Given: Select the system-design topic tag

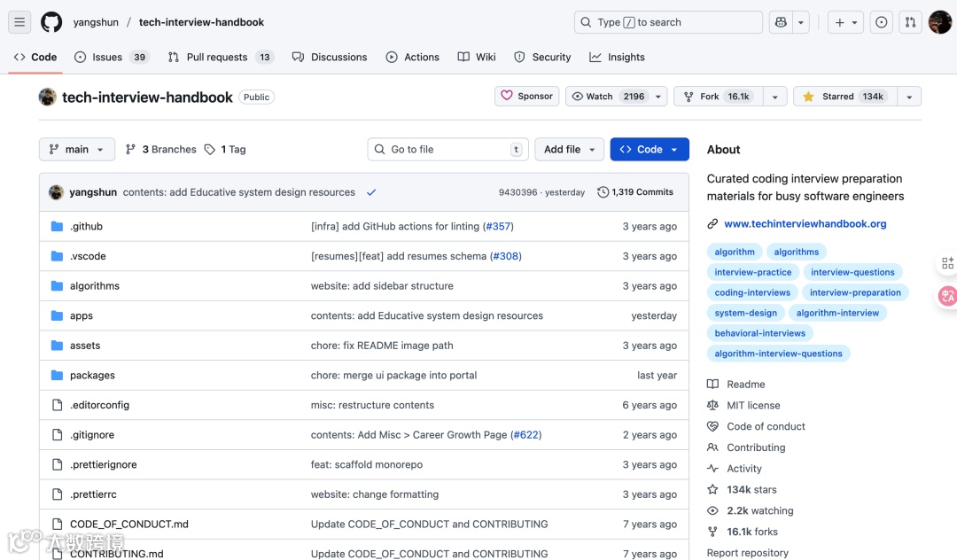Looking at the screenshot, I should [x=745, y=313].
